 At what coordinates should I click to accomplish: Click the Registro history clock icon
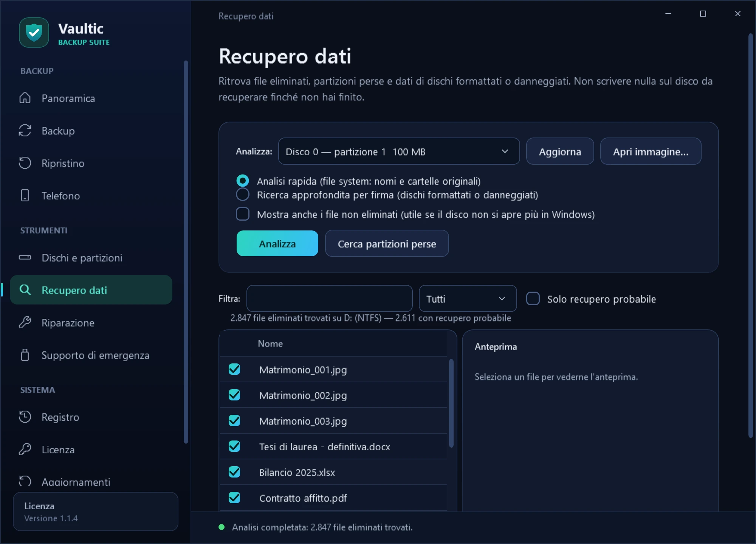(25, 417)
